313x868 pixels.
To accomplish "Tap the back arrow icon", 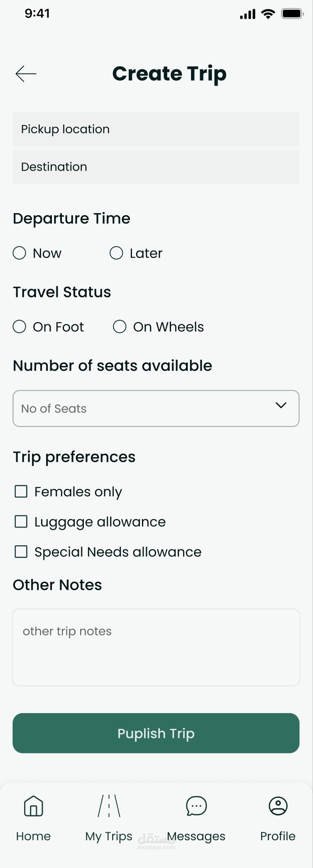I will (x=26, y=74).
